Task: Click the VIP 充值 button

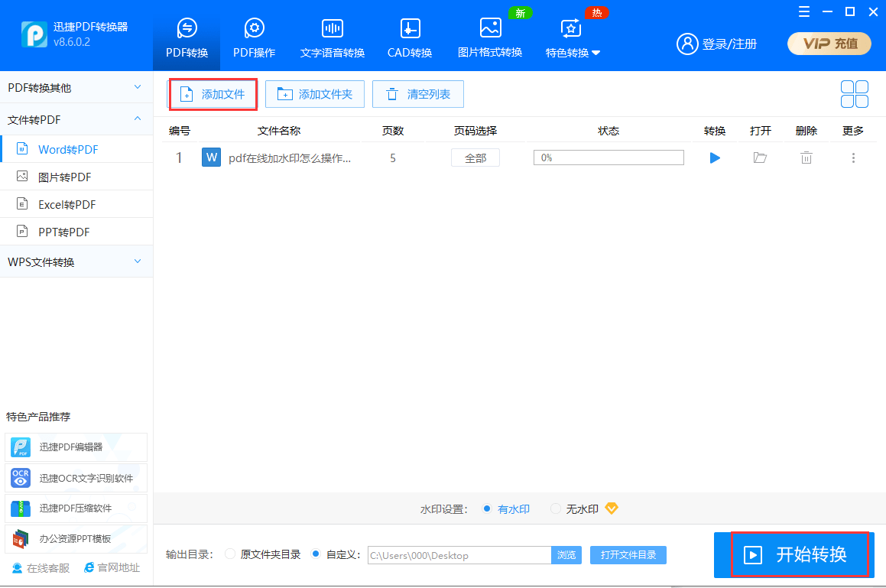Action: [829, 44]
